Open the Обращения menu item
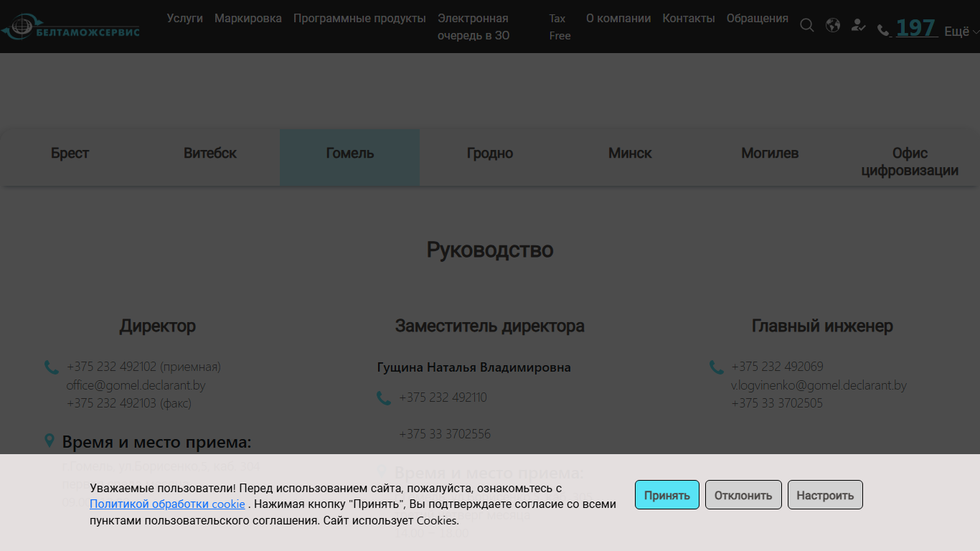The image size is (980, 551). [758, 19]
